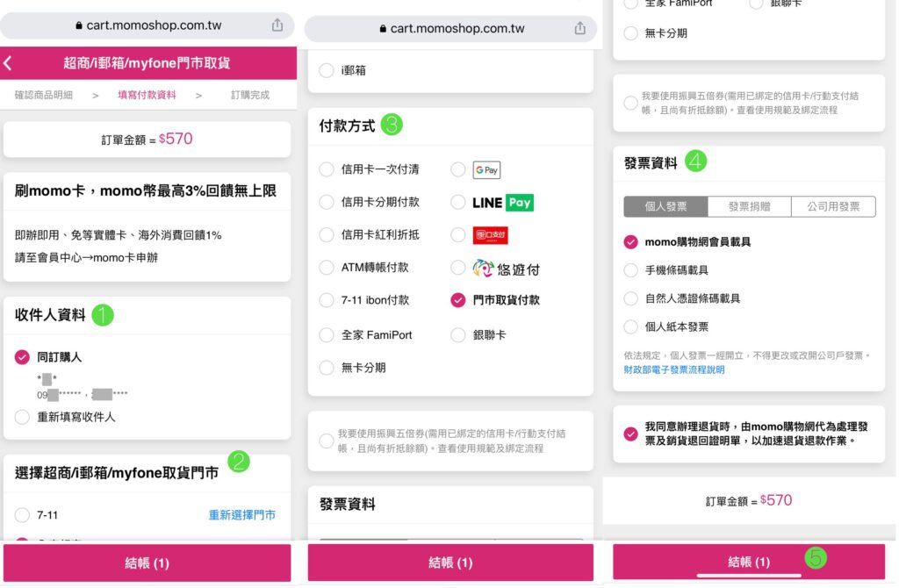Select 無卡分期 in the middle screen
This screenshot has height=588, width=899.
327,368
